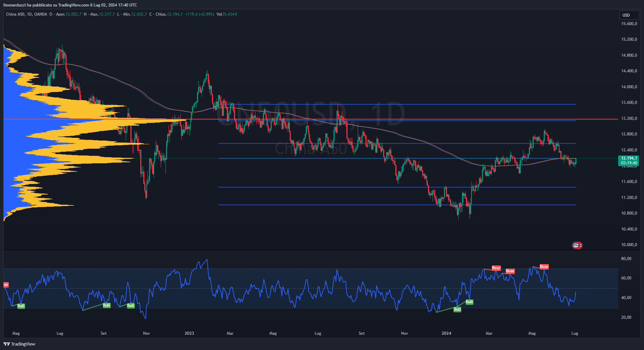644x350 pixels.
Task: Click the 40,00 RSI axis label
Action: point(626,298)
